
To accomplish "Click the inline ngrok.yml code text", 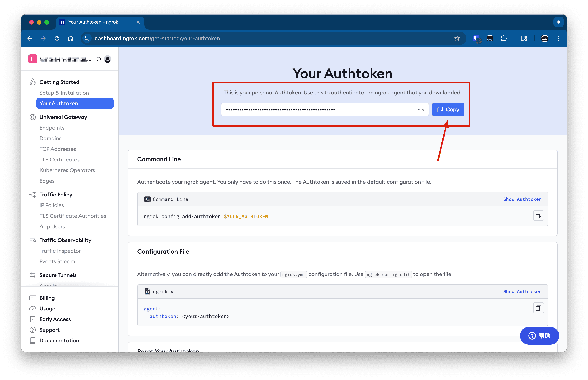I will (x=293, y=275).
